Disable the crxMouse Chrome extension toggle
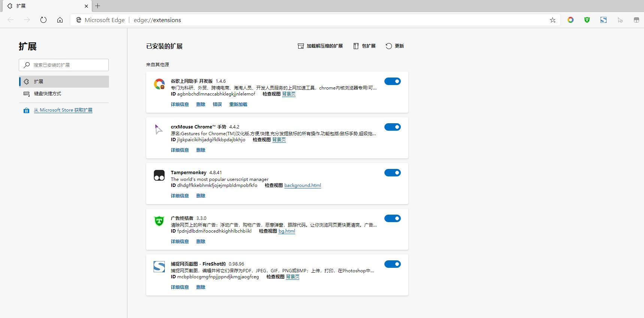 tap(393, 127)
